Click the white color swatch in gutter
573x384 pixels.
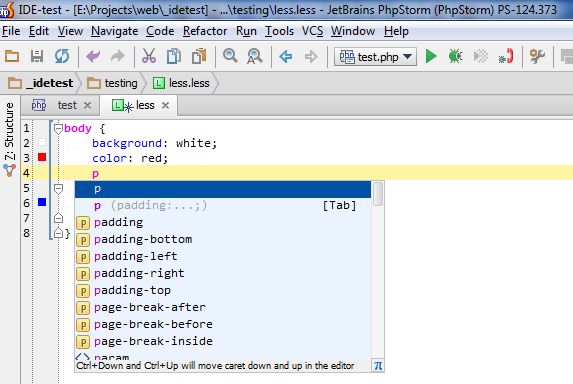tap(42, 142)
